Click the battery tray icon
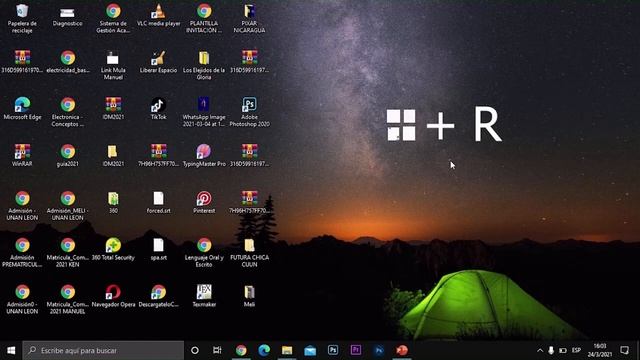Viewport: 640px width, 360px height. point(563,350)
